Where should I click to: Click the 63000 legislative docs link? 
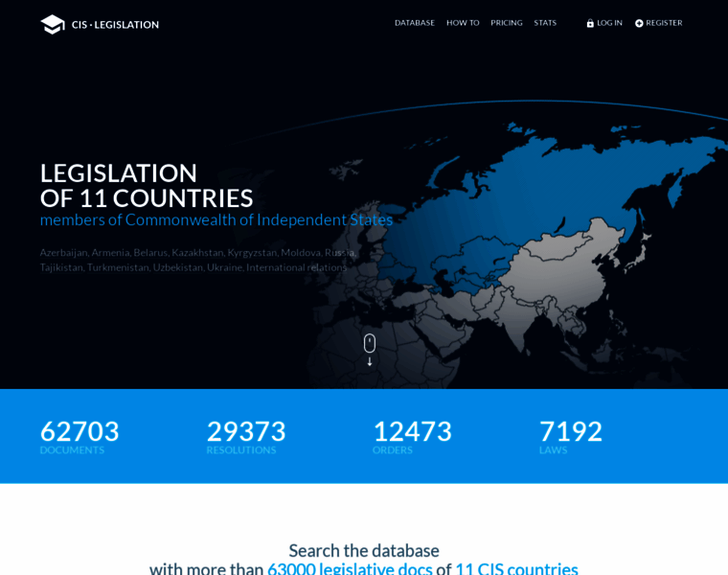[x=350, y=568]
